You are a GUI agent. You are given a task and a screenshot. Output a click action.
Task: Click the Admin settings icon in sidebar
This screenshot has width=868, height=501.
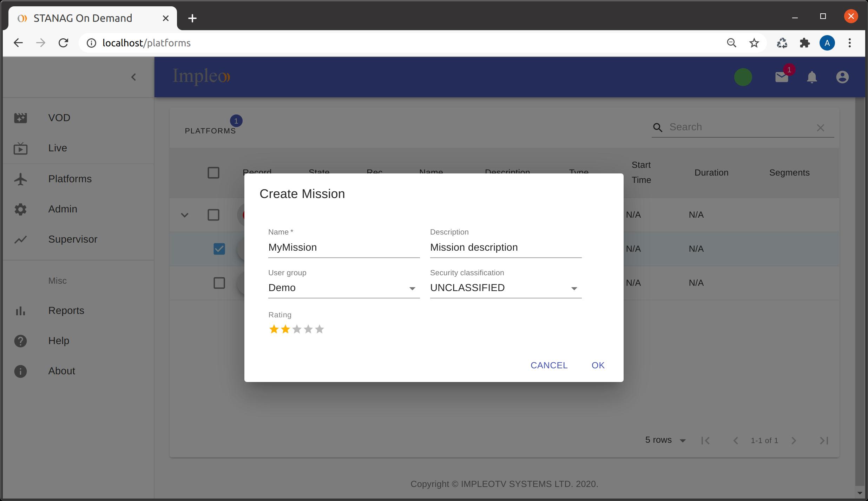tap(21, 209)
